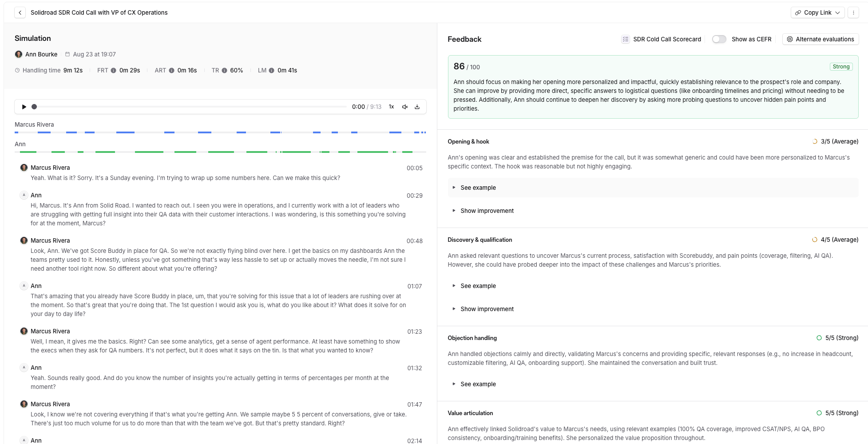Jump to Marcus Rivera's message at 00:05
868x444 pixels.
coord(415,168)
